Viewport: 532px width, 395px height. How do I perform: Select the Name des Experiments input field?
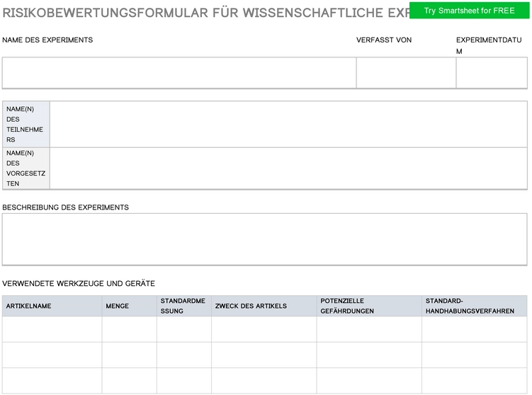pyautogui.click(x=179, y=73)
